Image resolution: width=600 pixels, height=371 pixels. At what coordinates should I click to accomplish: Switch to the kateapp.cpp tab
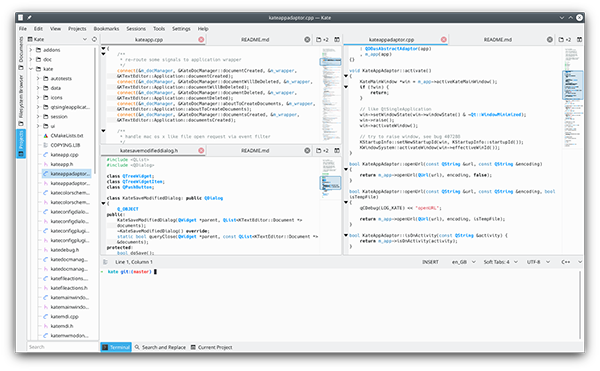(149, 40)
